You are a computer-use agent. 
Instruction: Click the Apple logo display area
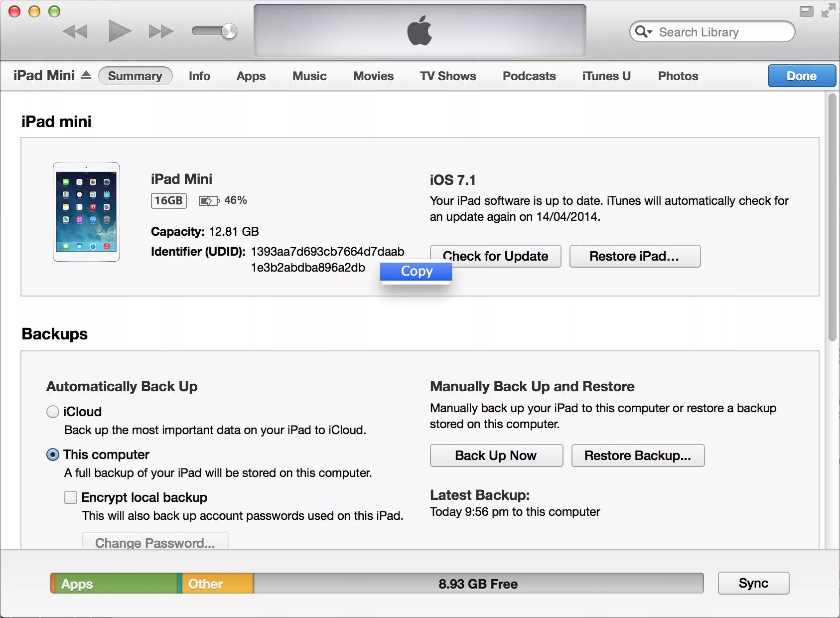point(420,31)
